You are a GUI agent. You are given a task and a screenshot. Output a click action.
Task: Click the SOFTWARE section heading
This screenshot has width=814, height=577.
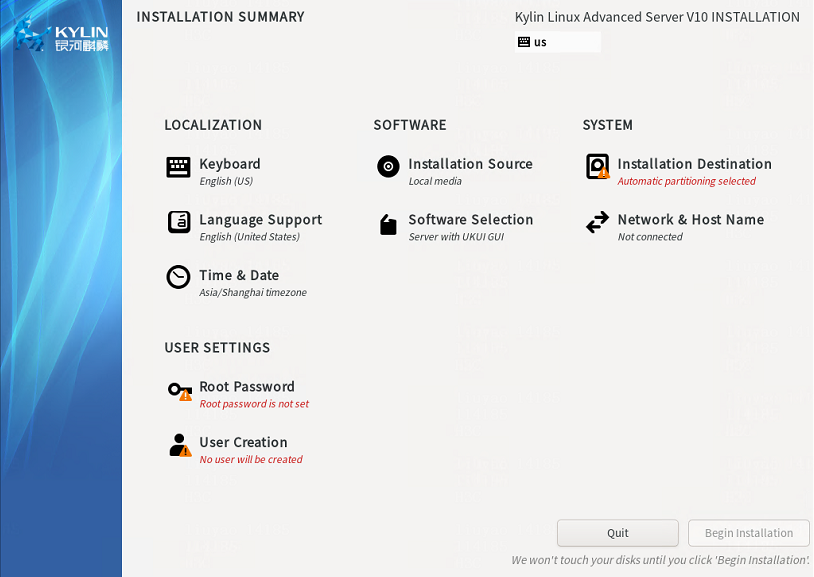(x=410, y=125)
